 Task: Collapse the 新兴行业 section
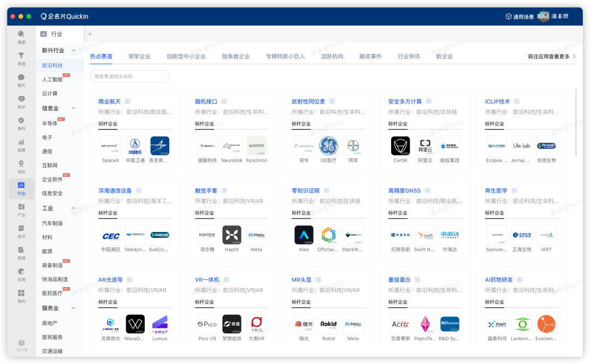click(74, 50)
